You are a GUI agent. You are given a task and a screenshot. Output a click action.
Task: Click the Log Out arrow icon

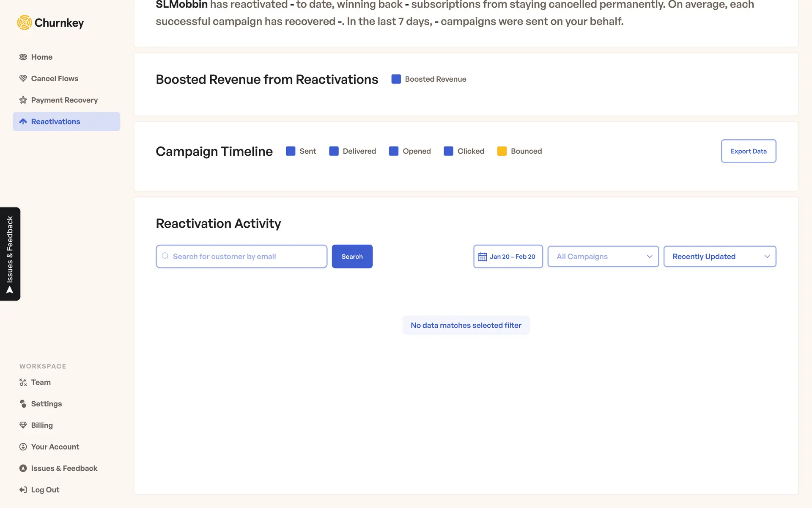click(23, 490)
